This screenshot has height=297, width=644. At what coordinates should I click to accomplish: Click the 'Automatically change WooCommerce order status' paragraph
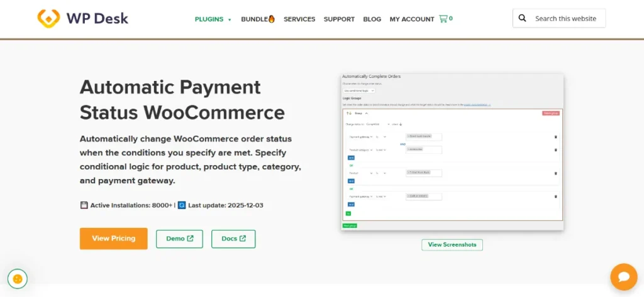191,159
